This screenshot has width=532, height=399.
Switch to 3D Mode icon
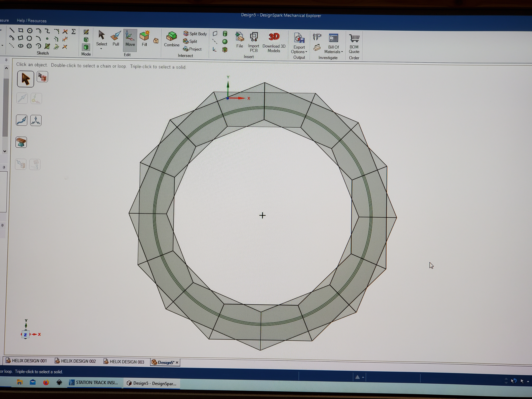click(x=86, y=47)
